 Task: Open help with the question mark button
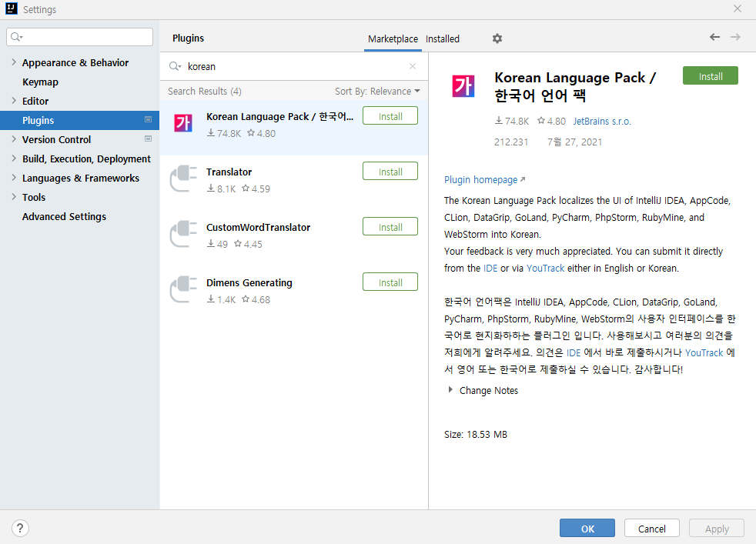[x=20, y=528]
